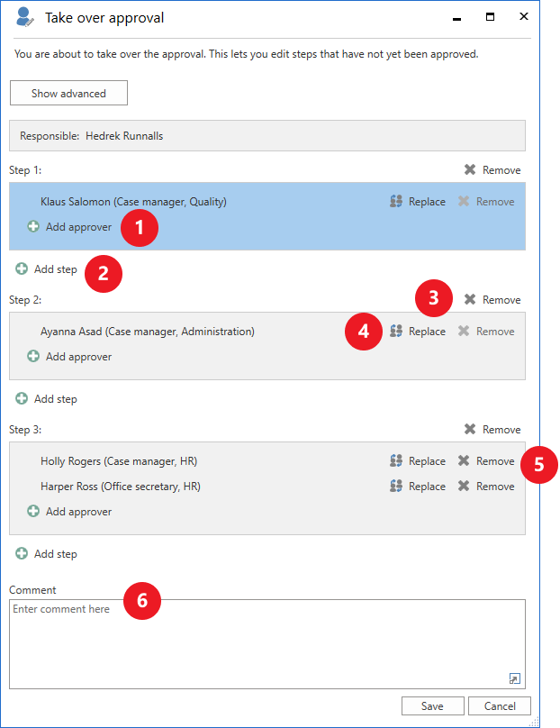
Task: Click the X icon in Ayanna Asad row
Action: (x=464, y=331)
